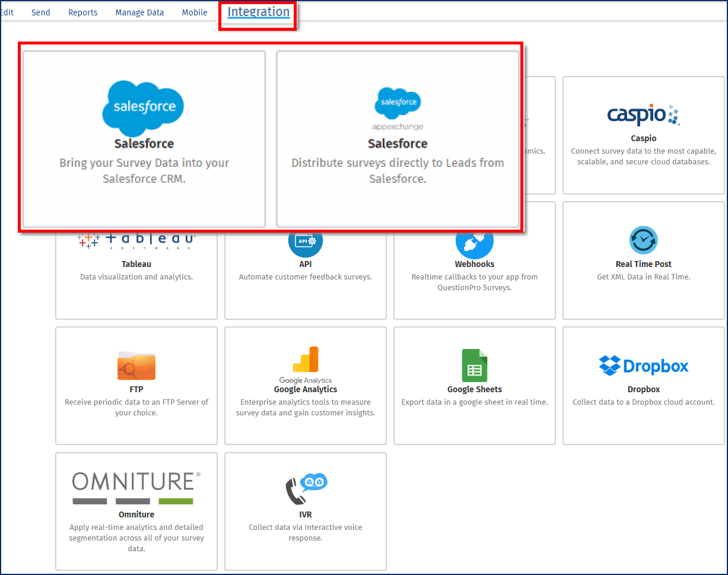728x575 pixels.
Task: Click 'Data visualization and analytics.' text
Action: coord(136,277)
